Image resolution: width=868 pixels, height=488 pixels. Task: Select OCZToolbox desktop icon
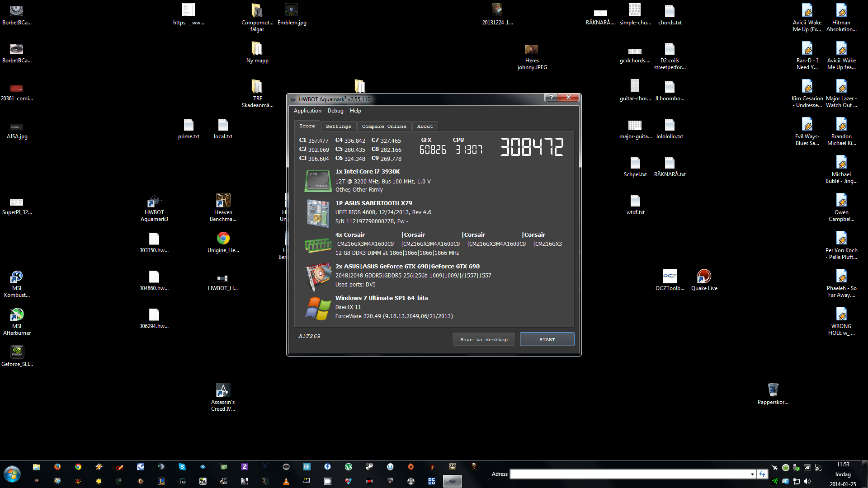pos(670,280)
